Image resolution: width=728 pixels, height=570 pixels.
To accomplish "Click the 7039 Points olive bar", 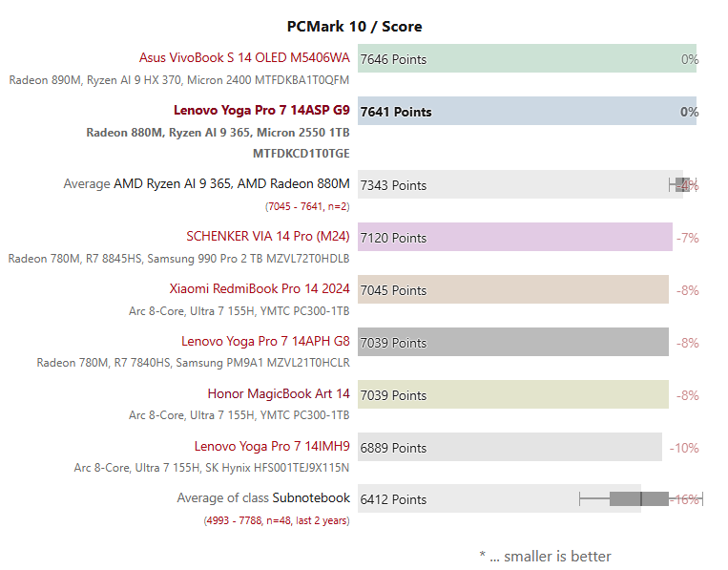I will click(x=513, y=394).
